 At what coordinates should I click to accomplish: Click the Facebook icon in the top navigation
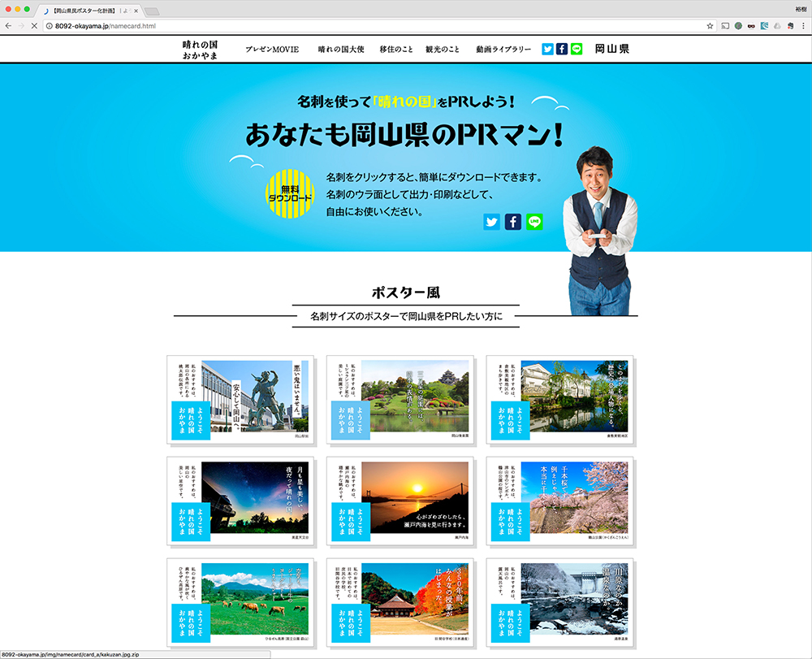562,49
